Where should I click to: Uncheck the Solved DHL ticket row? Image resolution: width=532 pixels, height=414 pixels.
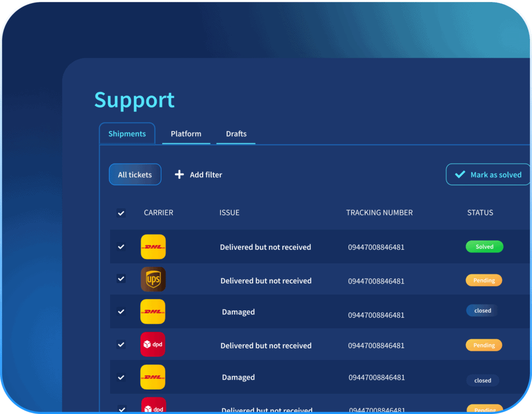(121, 247)
